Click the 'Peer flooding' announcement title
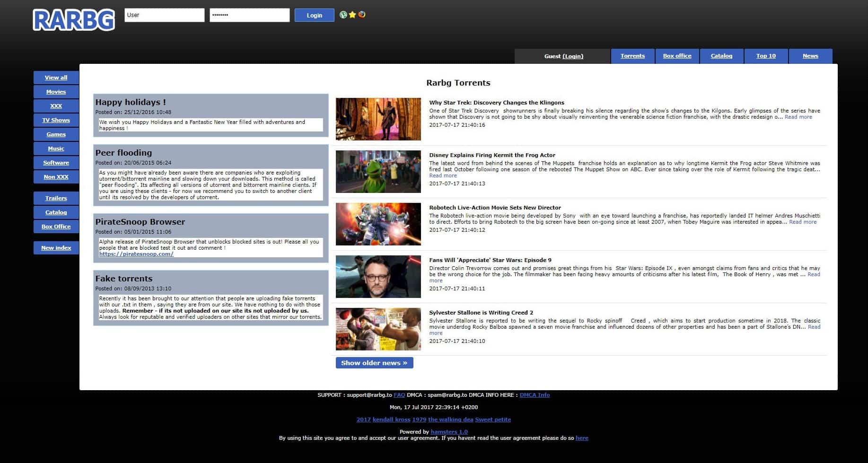Viewport: 868px width, 463px height. pos(123,153)
